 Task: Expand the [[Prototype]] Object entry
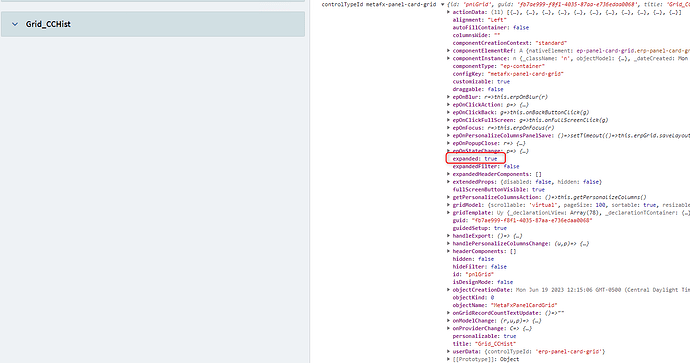(x=448, y=359)
